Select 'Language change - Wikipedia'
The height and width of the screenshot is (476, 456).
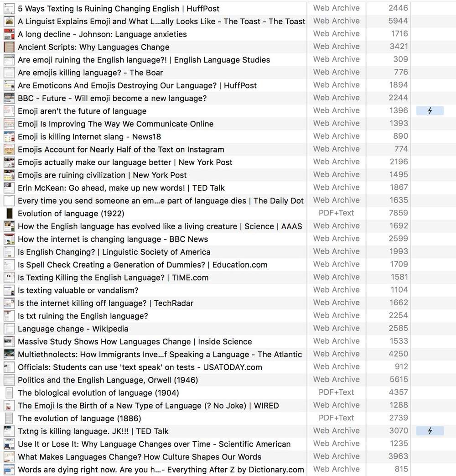(73, 329)
